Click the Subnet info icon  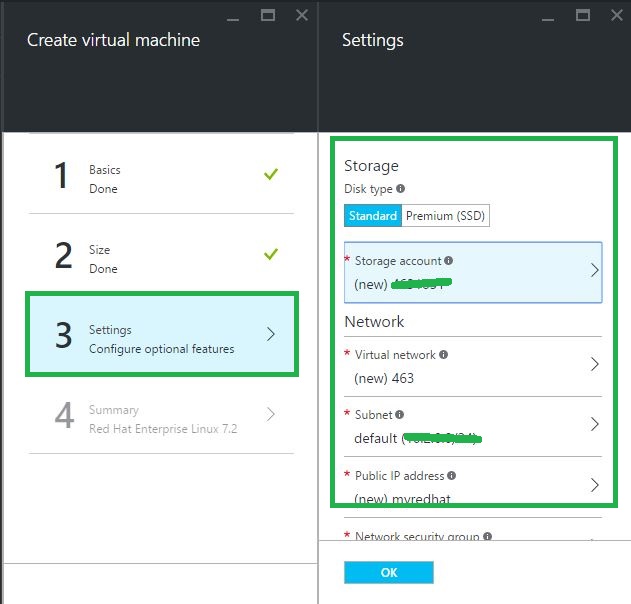[399, 414]
